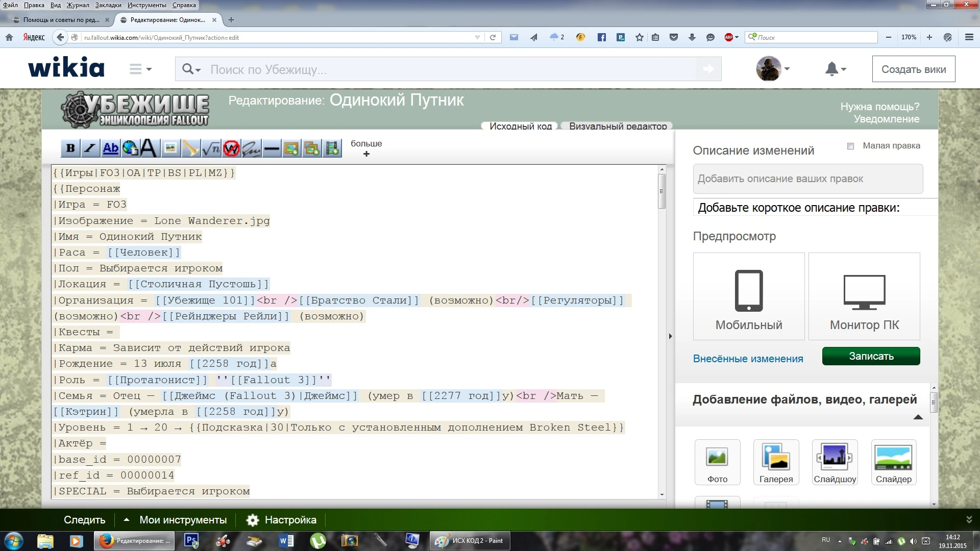The image size is (980, 551).
Task: Open the "Журнал" browser menu
Action: tap(78, 5)
